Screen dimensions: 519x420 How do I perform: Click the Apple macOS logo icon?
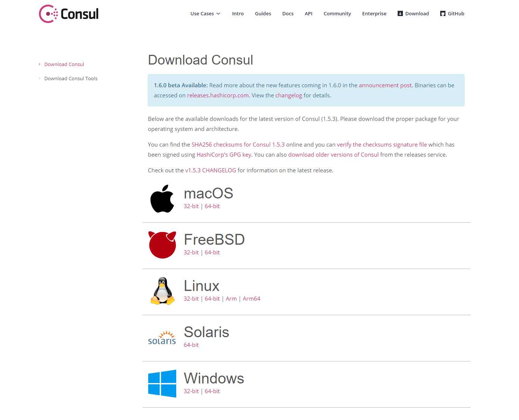point(162,199)
